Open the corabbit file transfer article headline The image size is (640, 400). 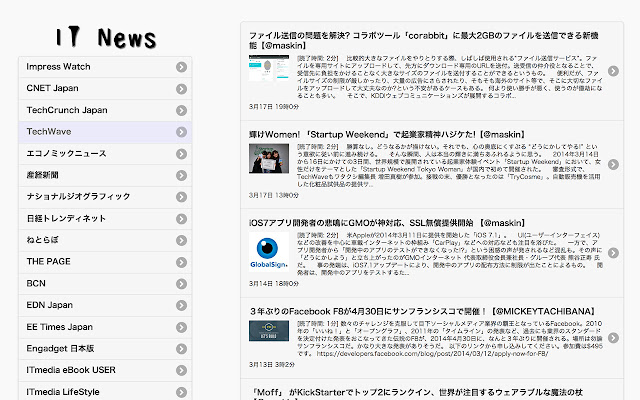424,40
